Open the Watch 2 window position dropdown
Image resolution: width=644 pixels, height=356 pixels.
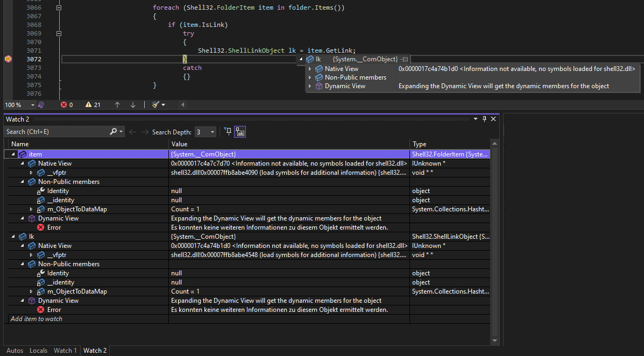(x=476, y=119)
